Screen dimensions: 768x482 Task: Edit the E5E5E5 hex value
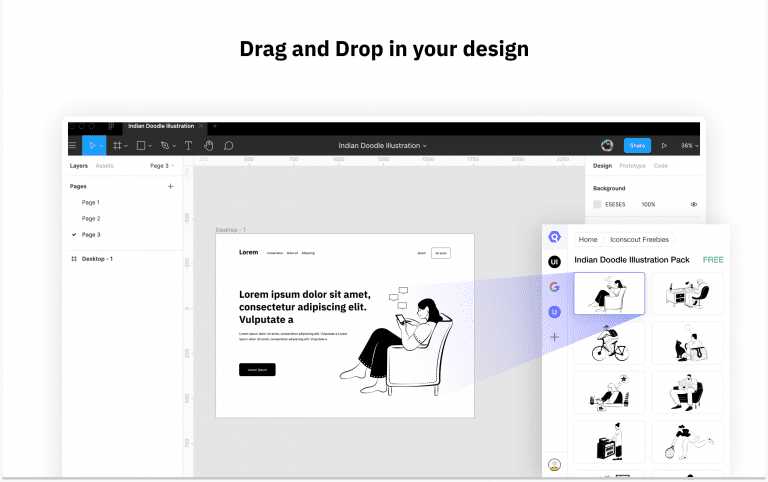[615, 204]
